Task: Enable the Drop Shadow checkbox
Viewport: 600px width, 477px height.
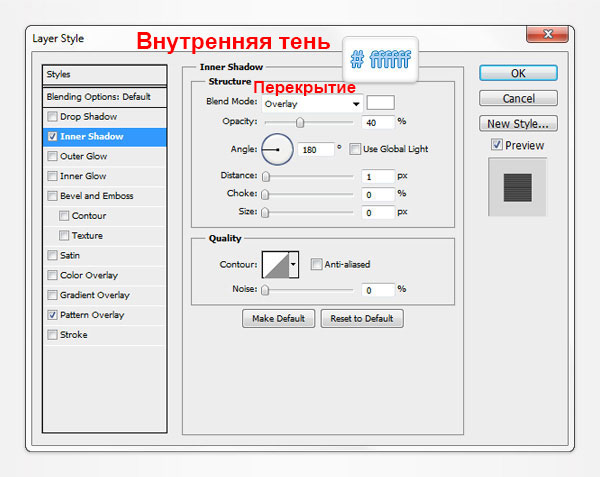Action: tap(52, 116)
